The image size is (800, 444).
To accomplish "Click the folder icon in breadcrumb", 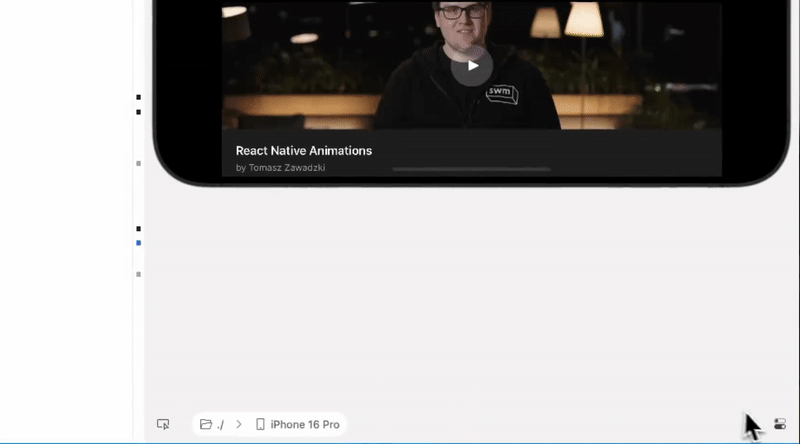I will tap(206, 424).
